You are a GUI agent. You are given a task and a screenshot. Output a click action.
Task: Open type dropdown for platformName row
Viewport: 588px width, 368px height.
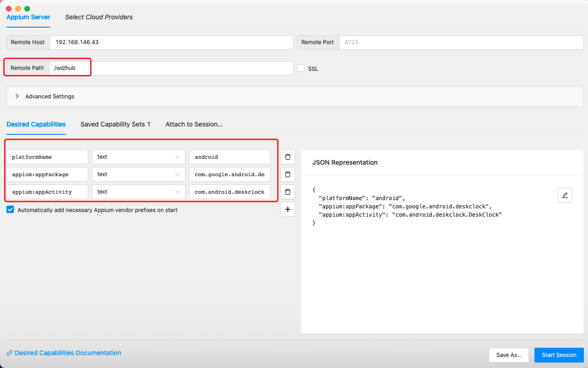[139, 157]
